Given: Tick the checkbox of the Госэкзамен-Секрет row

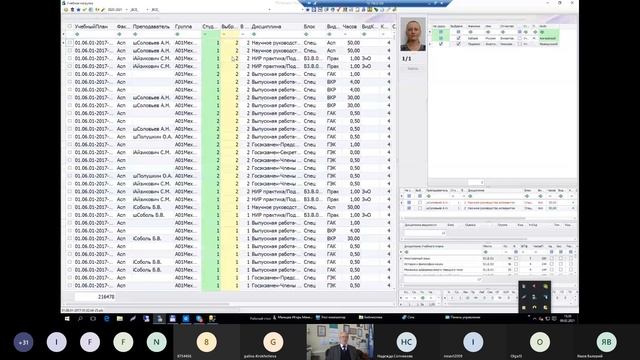Looking at the screenshot, I should (x=69, y=152).
